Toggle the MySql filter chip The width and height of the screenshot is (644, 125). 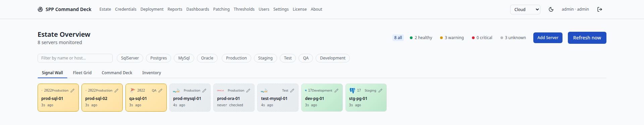pos(184,58)
